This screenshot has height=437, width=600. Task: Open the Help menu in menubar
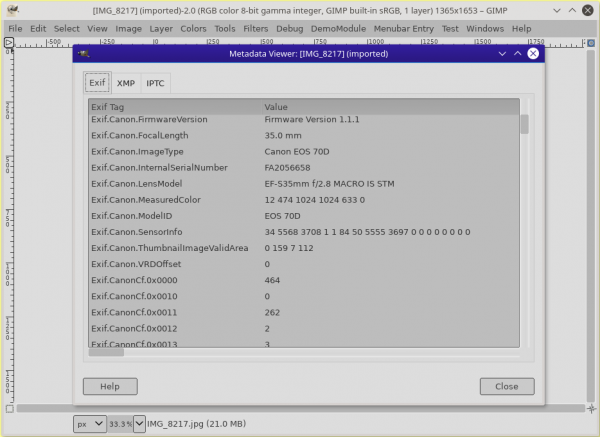click(x=522, y=29)
